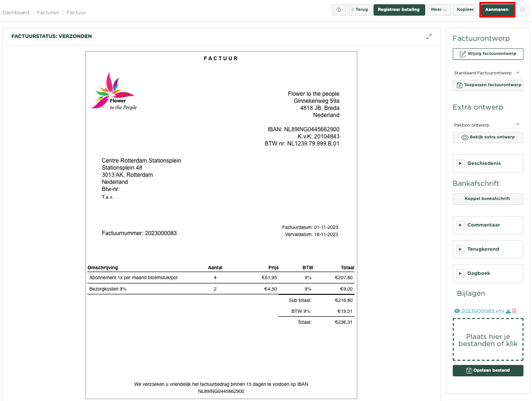View attachment 2023000083.xml via eye icon
This screenshot has height=401, width=532.
click(x=457, y=311)
